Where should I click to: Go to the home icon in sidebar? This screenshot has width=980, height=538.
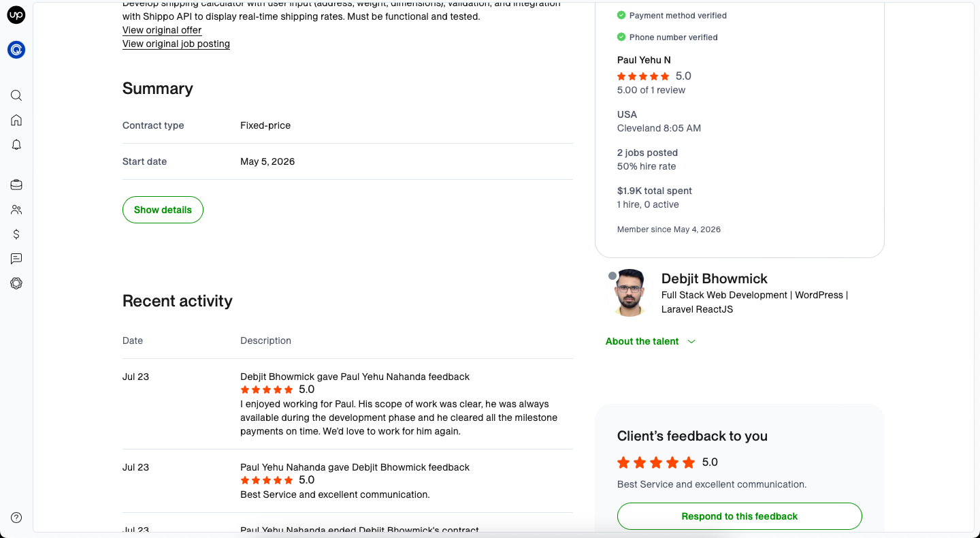[16, 120]
